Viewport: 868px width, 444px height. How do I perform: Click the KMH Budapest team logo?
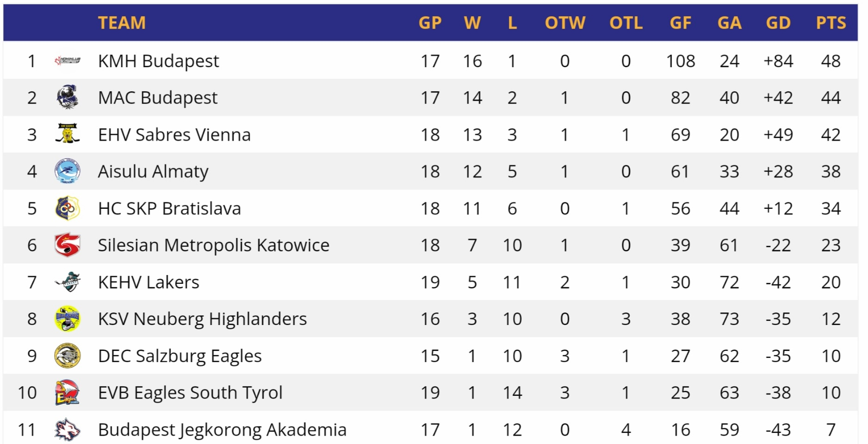pyautogui.click(x=67, y=61)
